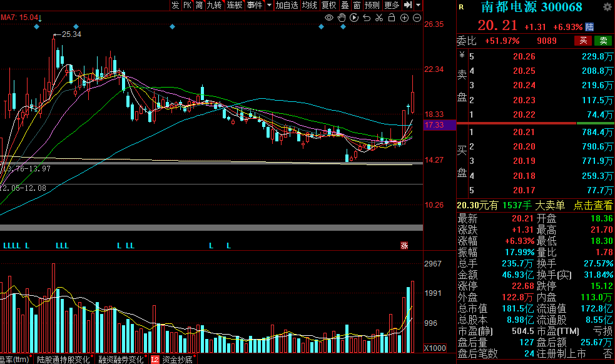Click the 预测 forecast button
This screenshot has width=615, height=364.
click(372, 5)
